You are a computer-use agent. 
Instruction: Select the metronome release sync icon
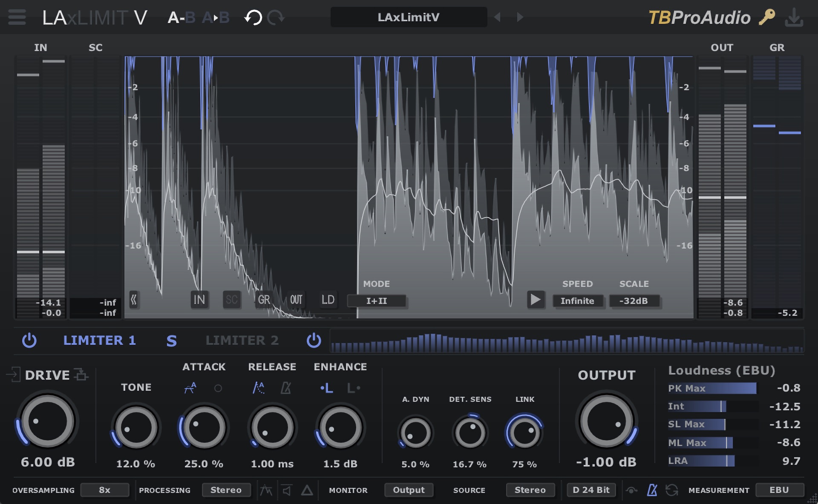[286, 388]
